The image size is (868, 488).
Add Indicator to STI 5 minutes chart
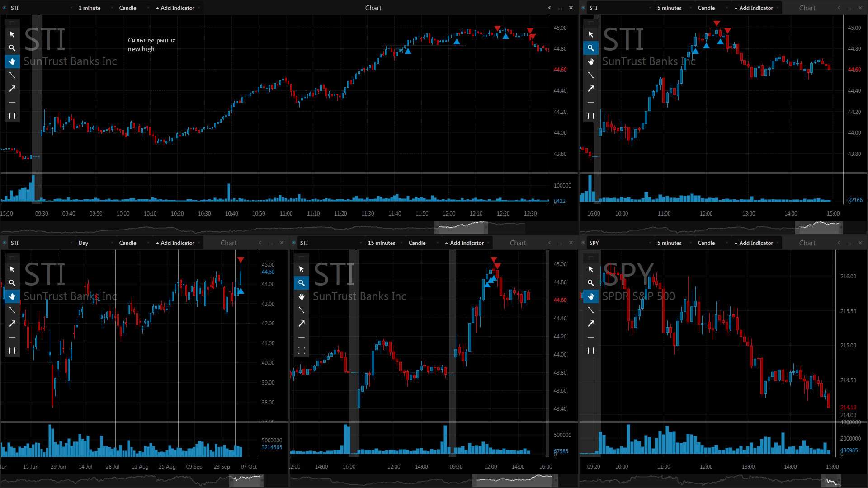[756, 8]
